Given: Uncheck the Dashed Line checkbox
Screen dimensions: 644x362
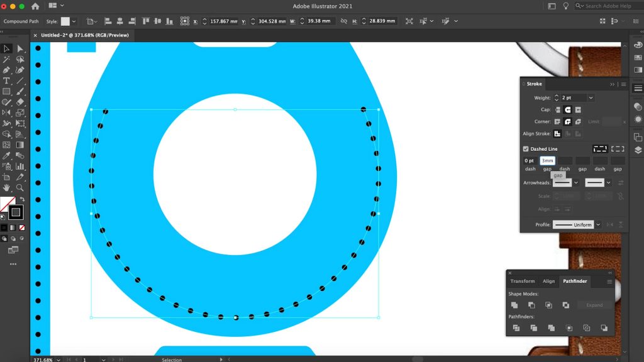Looking at the screenshot, I should pyautogui.click(x=526, y=149).
